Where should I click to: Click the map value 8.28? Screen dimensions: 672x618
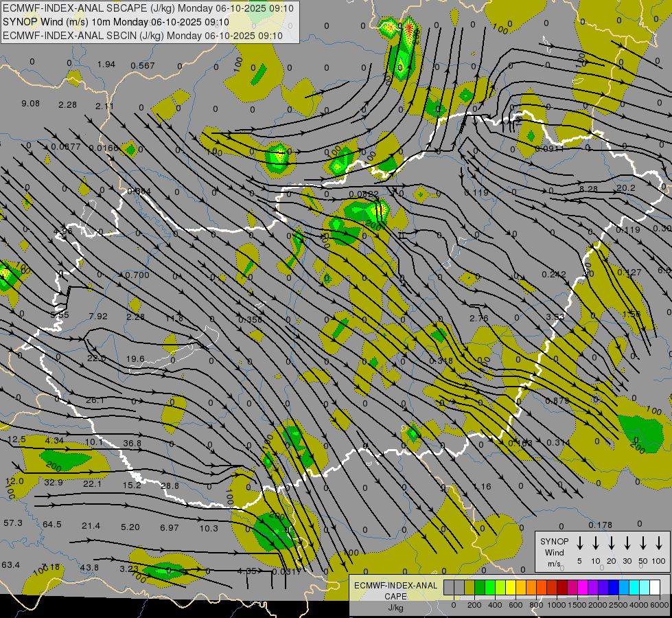point(588,189)
